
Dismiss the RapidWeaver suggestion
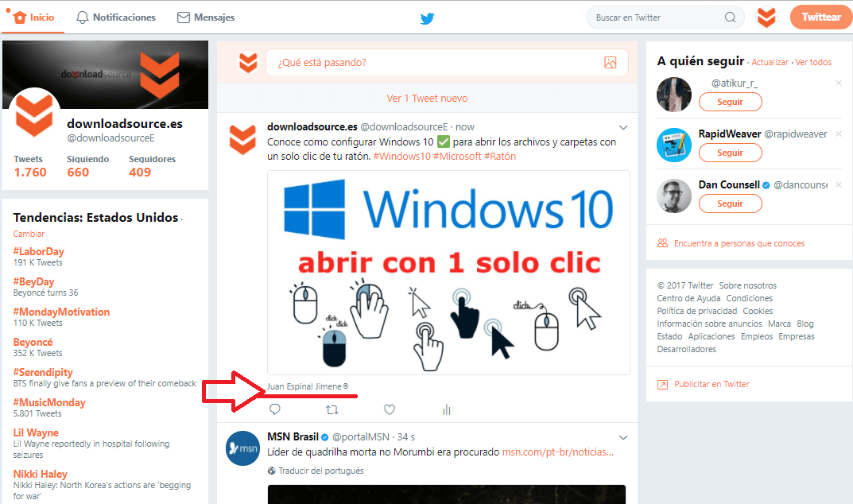pos(839,134)
